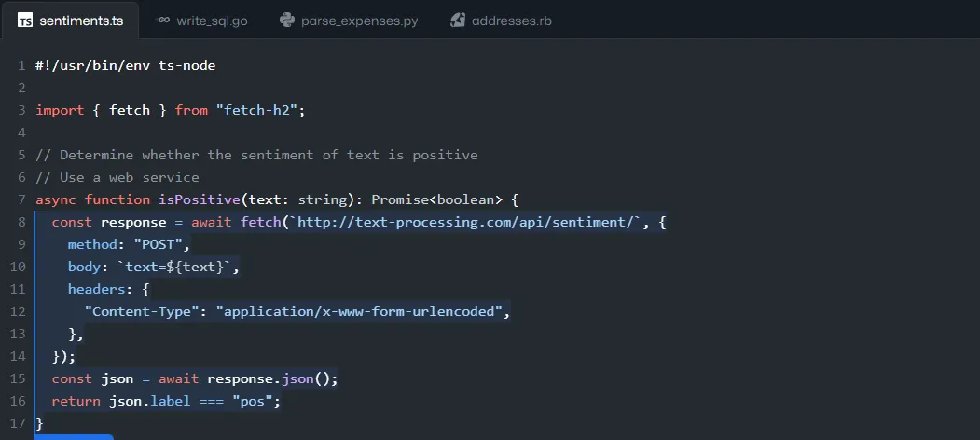980x440 pixels.
Task: Click the Go icon on write_sql.go tab
Action: click(163, 21)
